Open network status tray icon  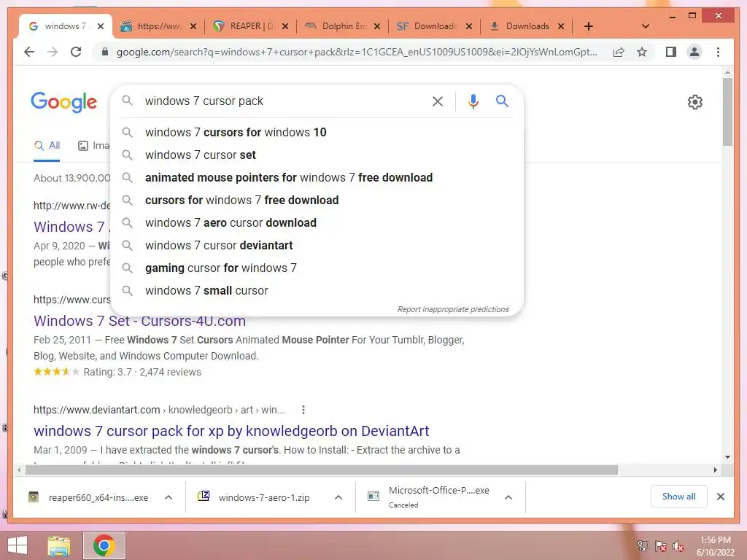tap(643, 547)
